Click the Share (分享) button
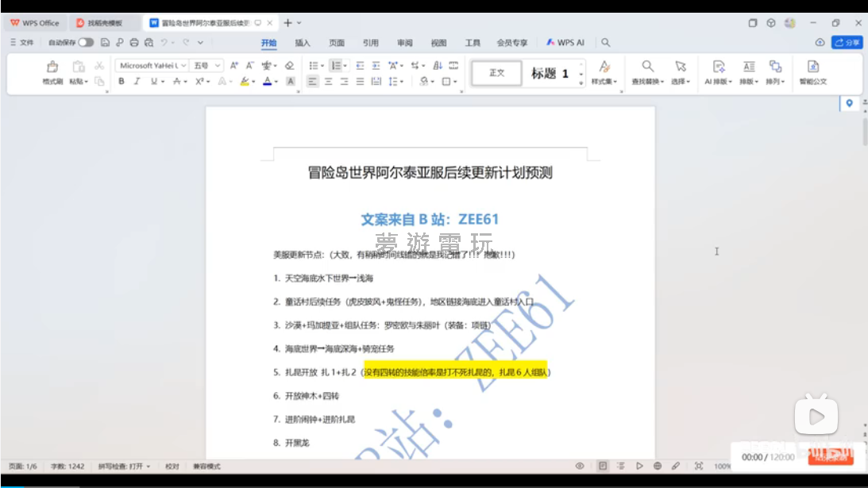Screen dimensions: 868x488 (x=847, y=43)
